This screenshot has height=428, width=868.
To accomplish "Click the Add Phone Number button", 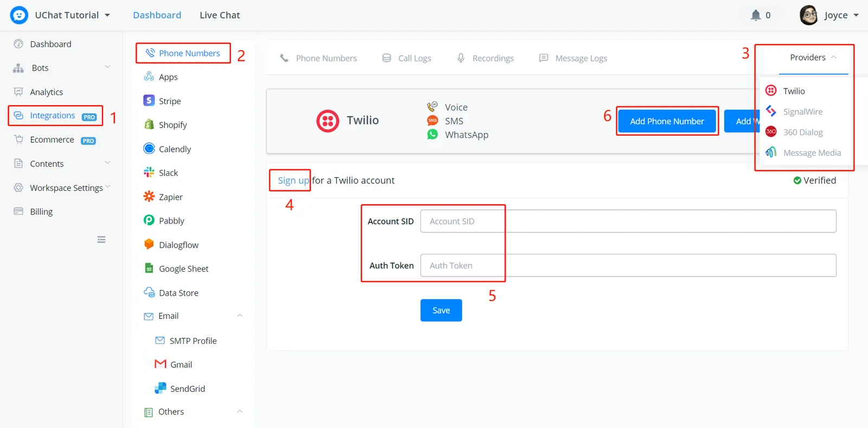I will (x=667, y=121).
